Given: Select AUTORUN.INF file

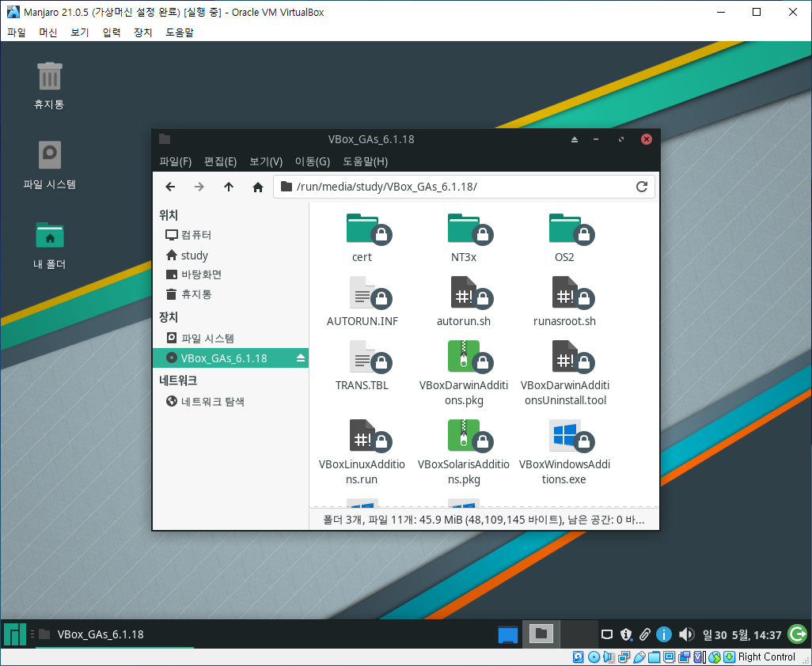Looking at the screenshot, I should click(362, 301).
